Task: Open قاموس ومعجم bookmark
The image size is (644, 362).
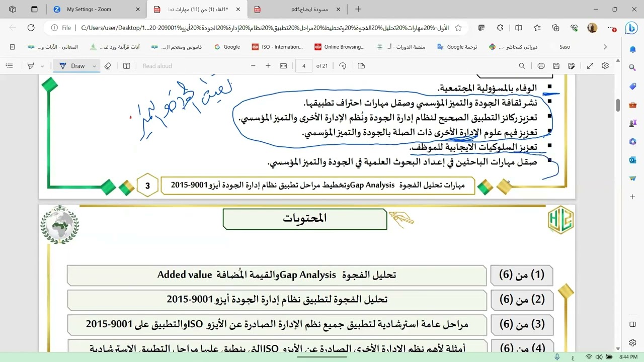Action: click(x=177, y=47)
